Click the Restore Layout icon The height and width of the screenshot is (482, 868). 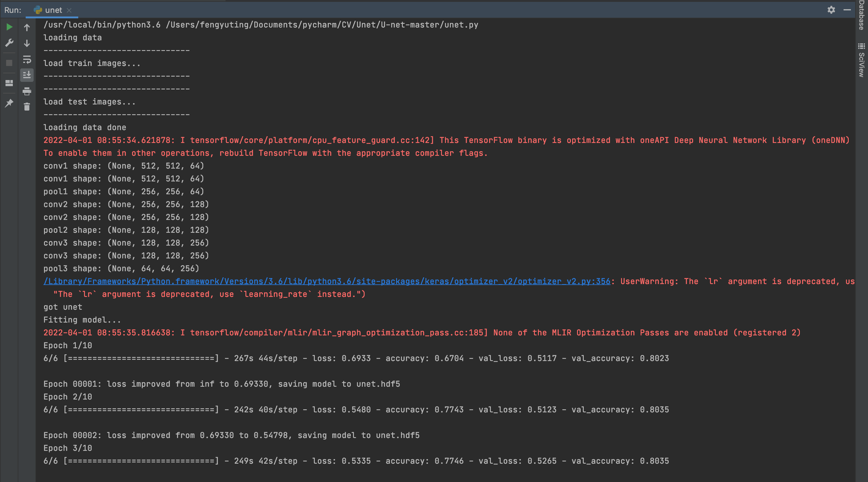click(x=9, y=83)
